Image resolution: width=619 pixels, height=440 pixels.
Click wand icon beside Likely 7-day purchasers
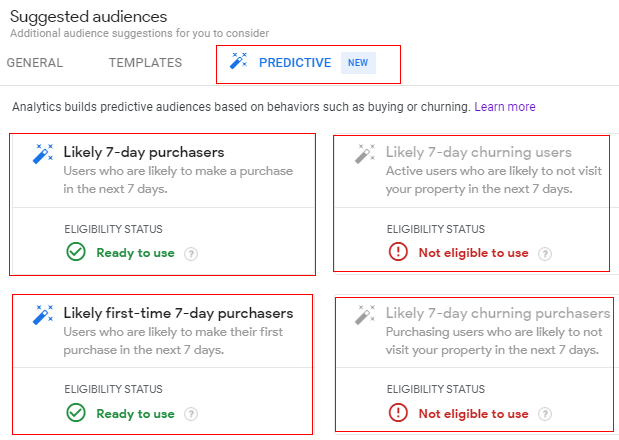click(43, 154)
